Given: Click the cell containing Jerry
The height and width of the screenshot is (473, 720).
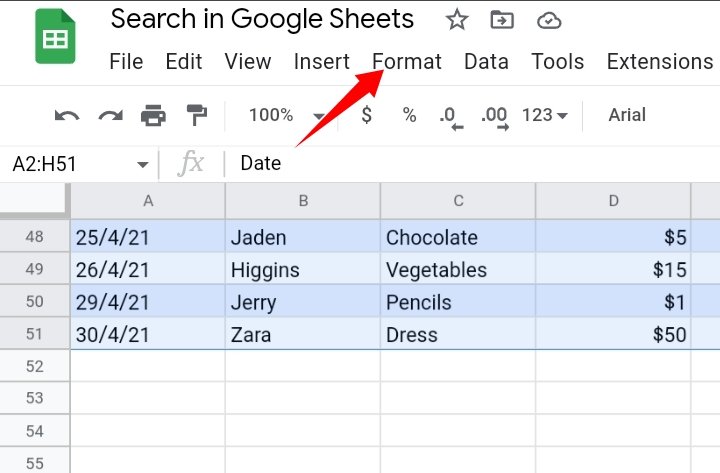Looking at the screenshot, I should (x=303, y=302).
